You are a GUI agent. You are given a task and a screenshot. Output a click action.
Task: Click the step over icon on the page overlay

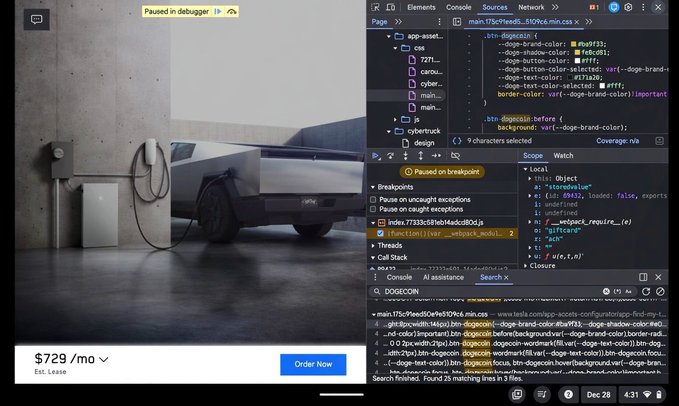tap(232, 12)
